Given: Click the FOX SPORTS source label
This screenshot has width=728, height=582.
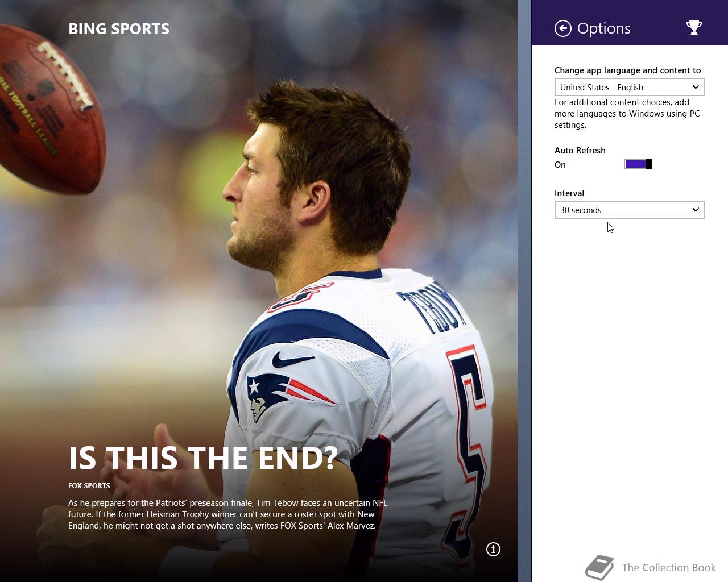Looking at the screenshot, I should [89, 486].
